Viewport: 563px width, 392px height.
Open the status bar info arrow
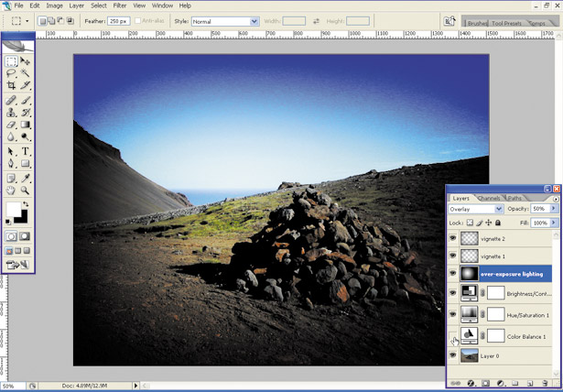(x=135, y=386)
